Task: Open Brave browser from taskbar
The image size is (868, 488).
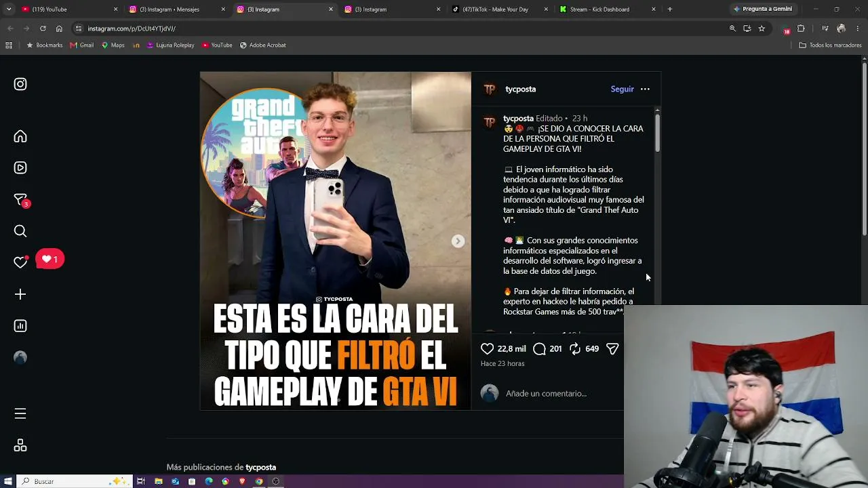Action: coord(242,481)
